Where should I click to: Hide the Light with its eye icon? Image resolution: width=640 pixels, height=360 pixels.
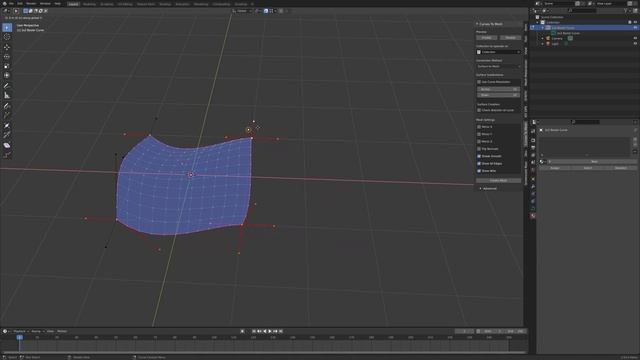pyautogui.click(x=635, y=44)
